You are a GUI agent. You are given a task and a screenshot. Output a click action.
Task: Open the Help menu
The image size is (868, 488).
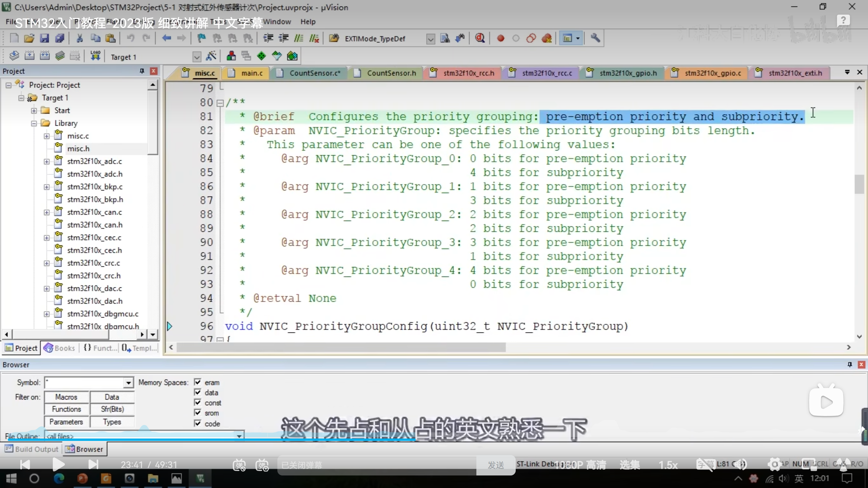click(308, 22)
